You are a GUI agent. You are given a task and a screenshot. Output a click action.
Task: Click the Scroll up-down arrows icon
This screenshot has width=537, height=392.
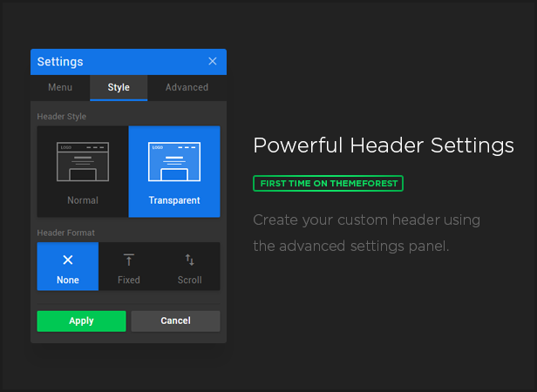[189, 260]
